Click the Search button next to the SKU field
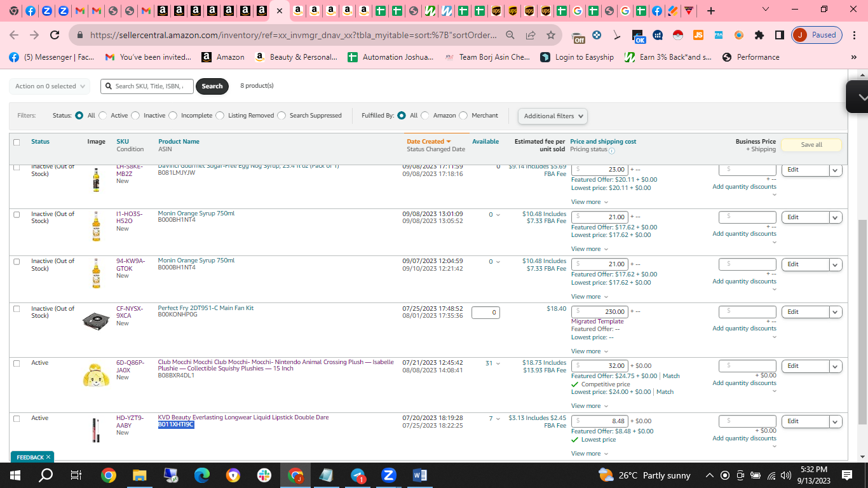Screen dimensions: 868x488 (x=212, y=86)
